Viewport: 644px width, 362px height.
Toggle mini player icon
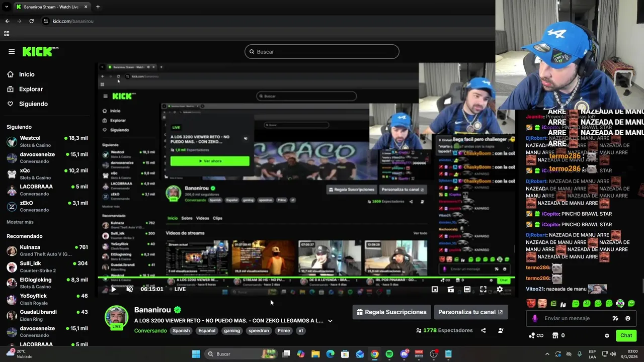coord(451,289)
